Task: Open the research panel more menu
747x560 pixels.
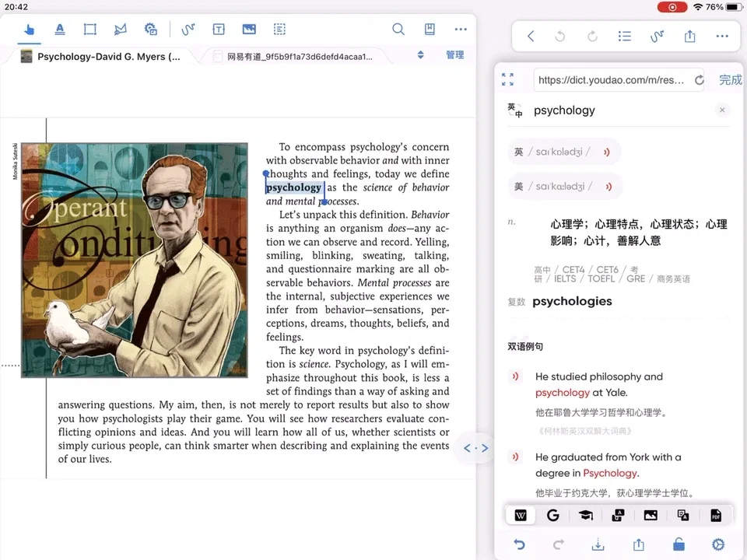Action: point(722,37)
